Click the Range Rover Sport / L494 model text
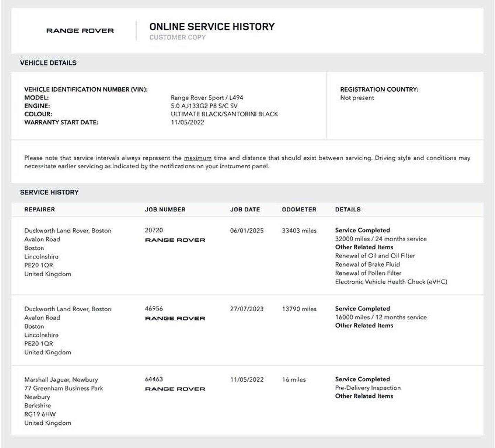Image resolution: width=495 pixels, height=448 pixels. point(207,98)
